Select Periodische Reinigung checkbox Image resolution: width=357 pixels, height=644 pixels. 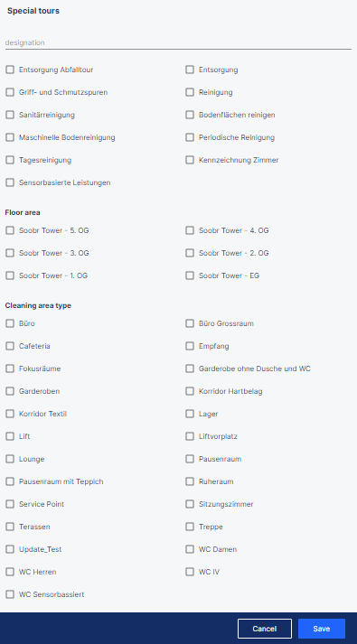(190, 137)
